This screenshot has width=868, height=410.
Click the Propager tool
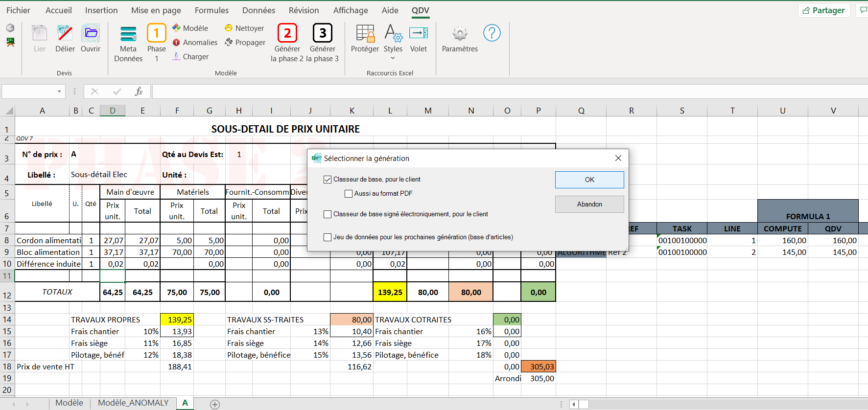pos(245,43)
